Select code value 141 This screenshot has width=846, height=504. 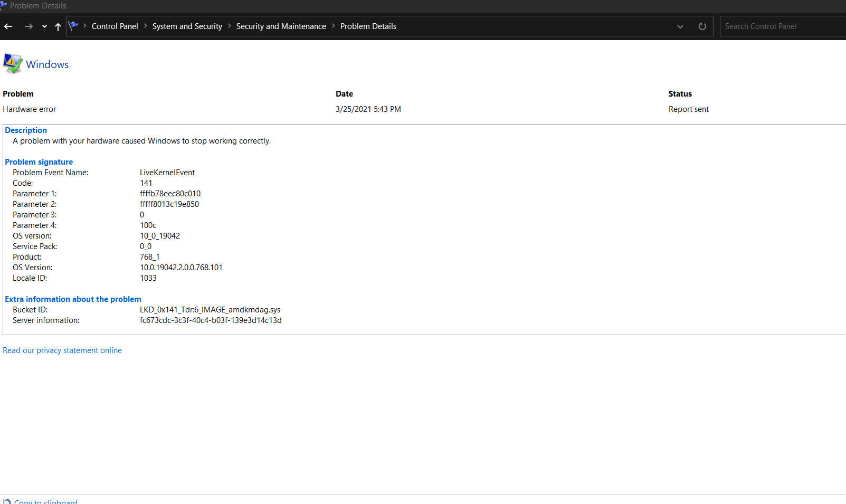coord(146,183)
